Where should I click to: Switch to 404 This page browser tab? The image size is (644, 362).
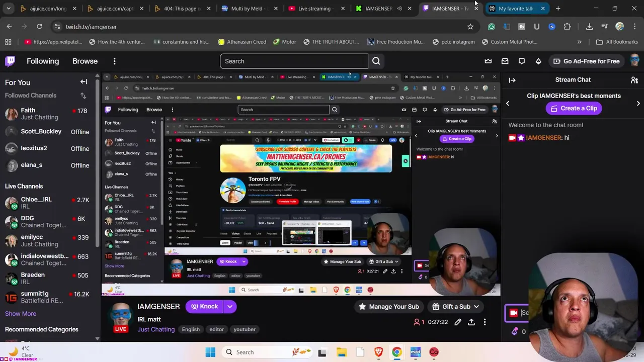(x=182, y=9)
